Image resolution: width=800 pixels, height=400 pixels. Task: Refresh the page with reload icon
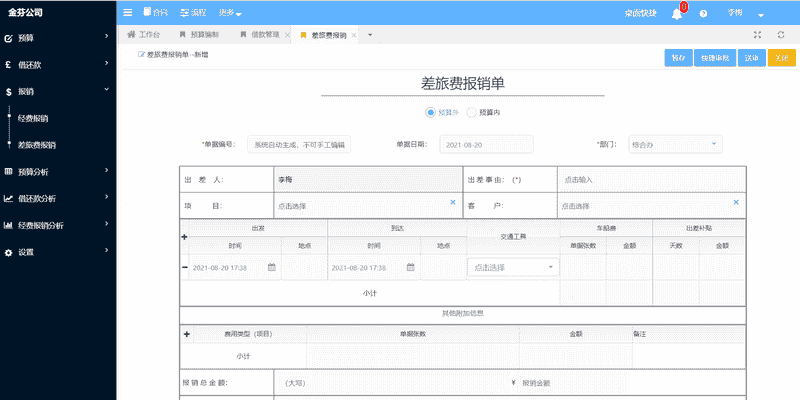[x=781, y=35]
